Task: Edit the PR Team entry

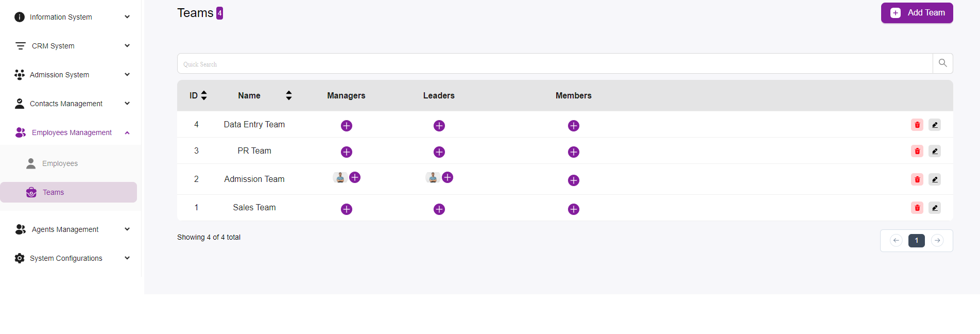Action: [x=934, y=151]
